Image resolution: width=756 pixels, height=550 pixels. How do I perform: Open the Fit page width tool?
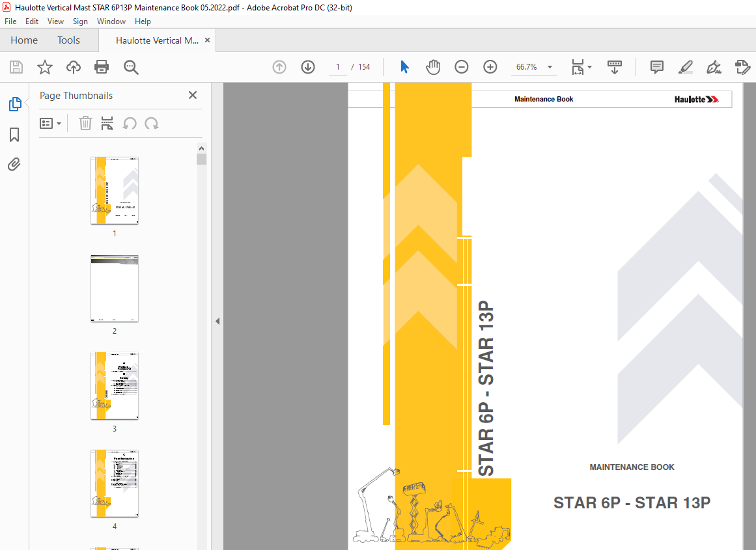point(578,67)
